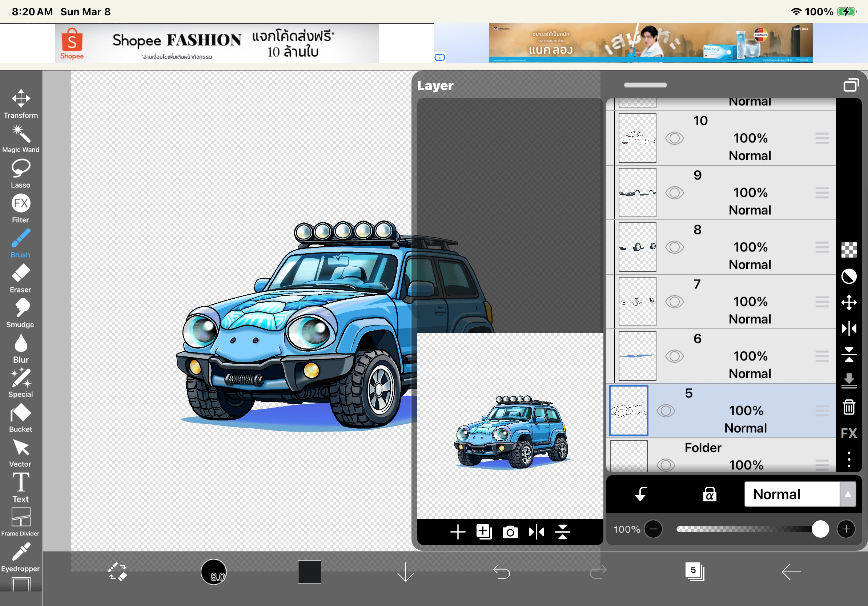
Task: Toggle the alpha lock button
Action: 709,494
